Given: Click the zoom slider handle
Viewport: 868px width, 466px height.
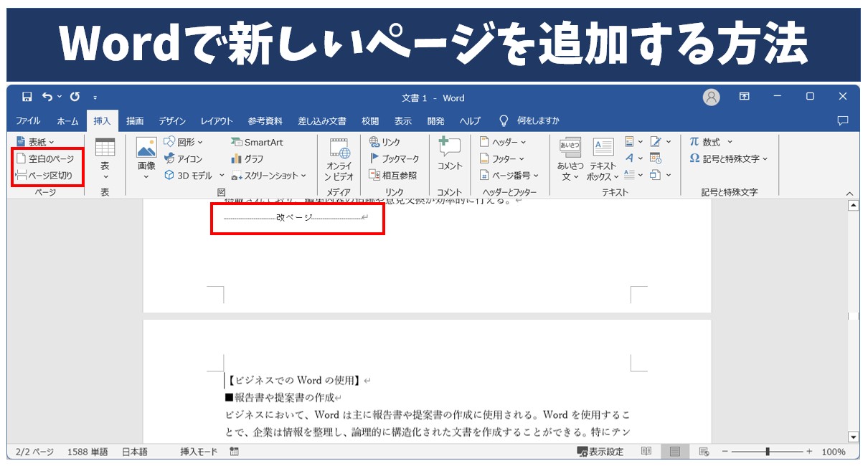Looking at the screenshot, I should pos(768,452).
